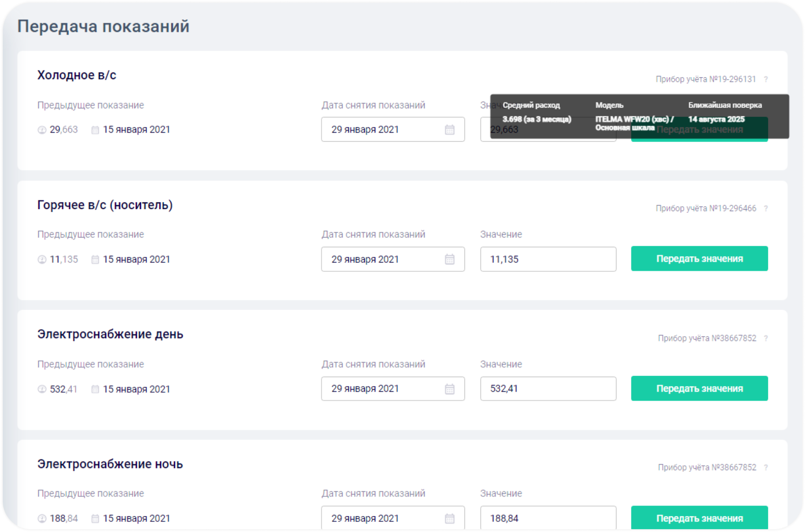
Task: Click the Дата снятия показаний label in Холодное в/с
Action: 373,105
